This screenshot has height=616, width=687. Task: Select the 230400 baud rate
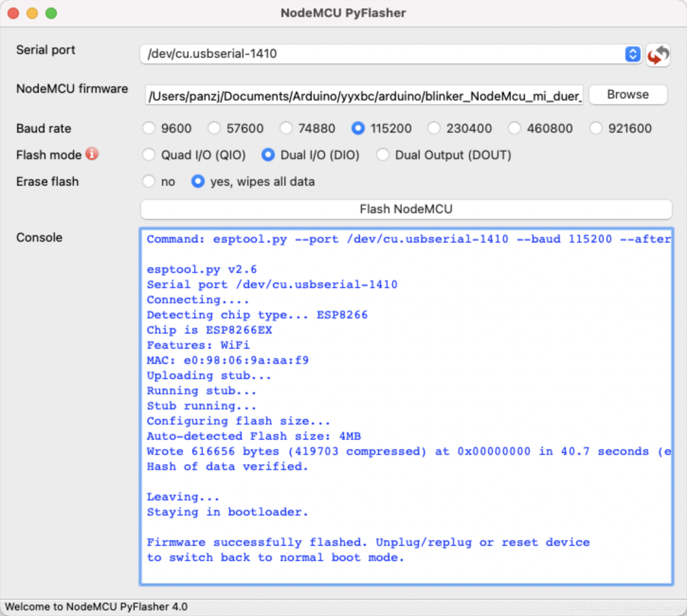[434, 128]
